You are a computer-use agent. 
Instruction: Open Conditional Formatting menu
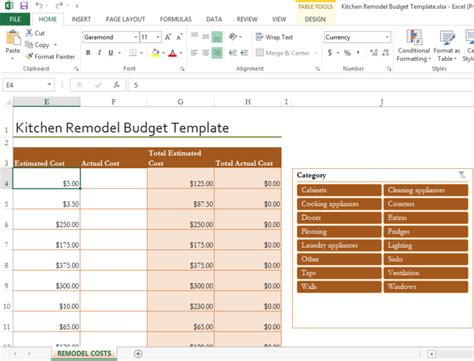pos(414,45)
